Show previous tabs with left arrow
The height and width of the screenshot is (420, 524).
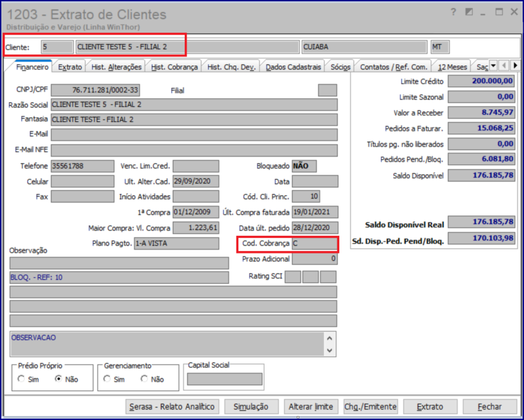tap(504, 66)
